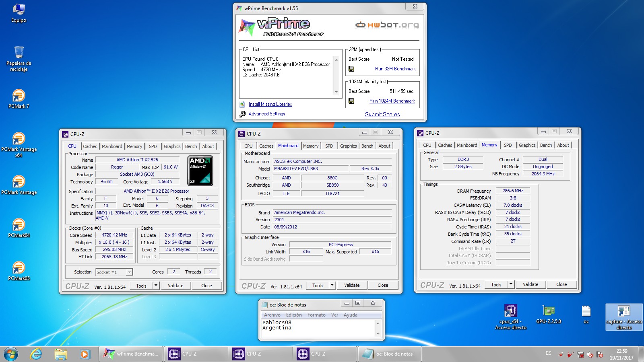Viewport: 644px width, 362px height.
Task: Click the Submit Scores link
Action: (x=382, y=114)
